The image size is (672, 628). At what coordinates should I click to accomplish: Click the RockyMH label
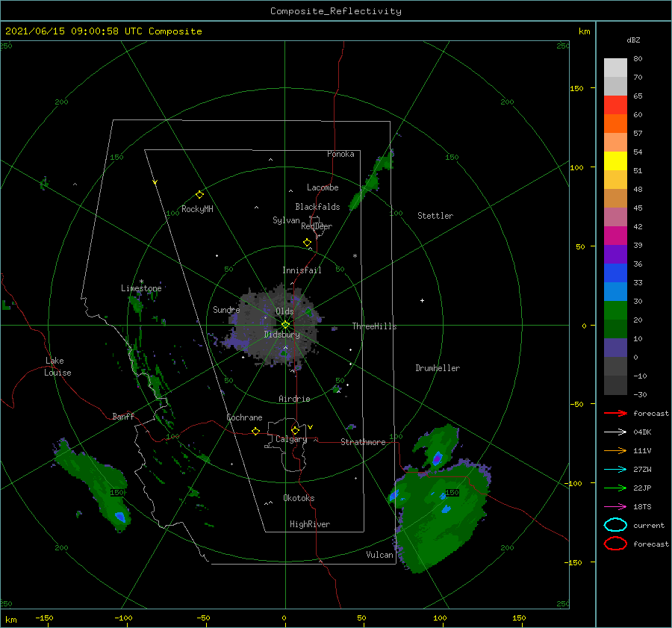[x=197, y=209]
